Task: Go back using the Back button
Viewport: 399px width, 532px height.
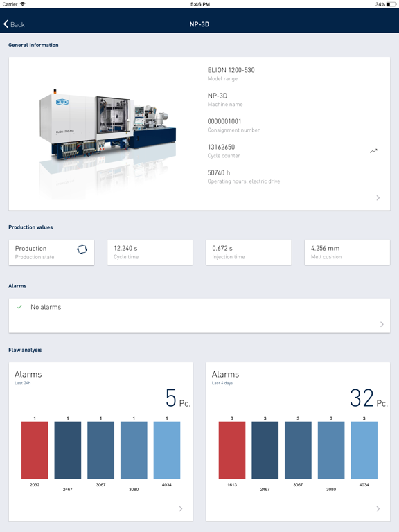Action: coord(14,24)
